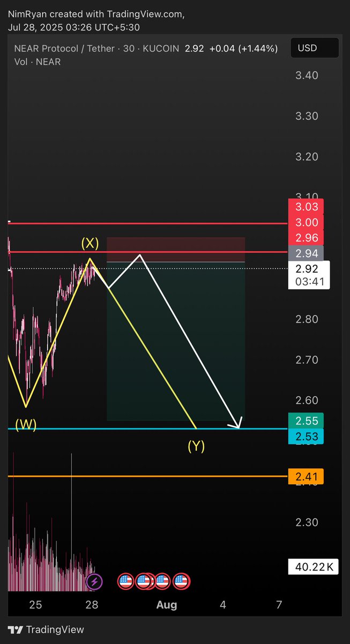This screenshot has width=350, height=644.
Task: Click the 4 date label on the time axis
Action: tap(222, 605)
